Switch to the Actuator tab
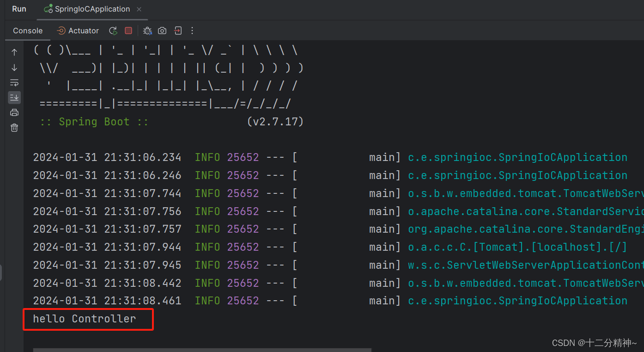644x352 pixels. (78, 31)
